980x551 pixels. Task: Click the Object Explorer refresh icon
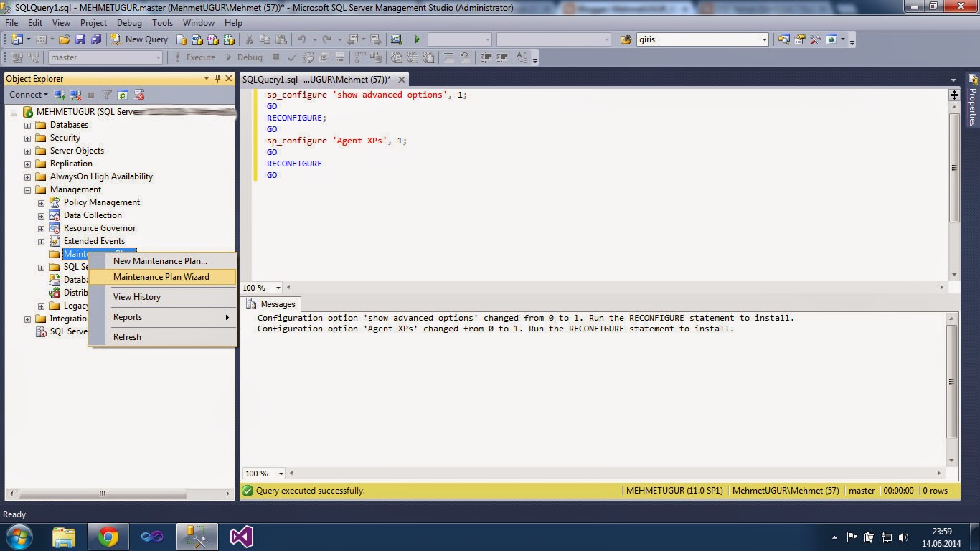[x=123, y=95]
